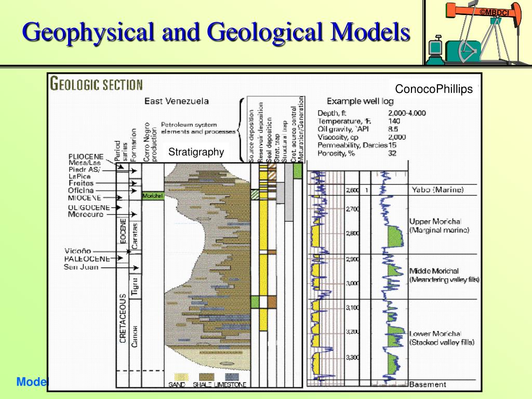Click the 2,900 depth marker
532x399 pixels.
click(353, 259)
